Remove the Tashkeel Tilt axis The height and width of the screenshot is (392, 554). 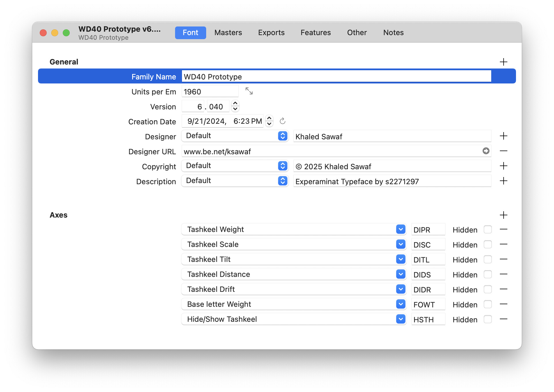coord(503,259)
